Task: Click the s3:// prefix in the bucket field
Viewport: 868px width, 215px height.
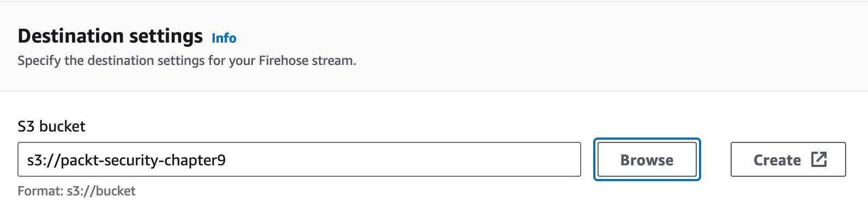Action: [x=44, y=160]
